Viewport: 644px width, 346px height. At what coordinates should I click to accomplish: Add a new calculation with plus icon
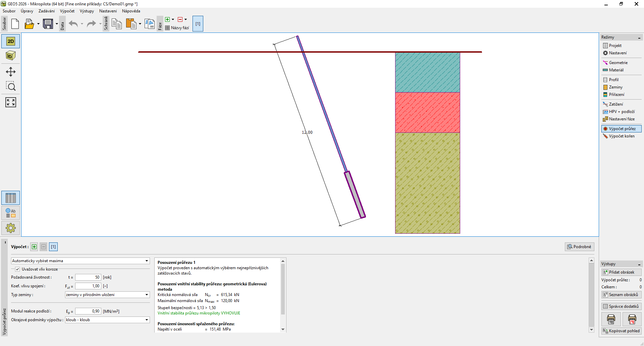click(x=34, y=247)
